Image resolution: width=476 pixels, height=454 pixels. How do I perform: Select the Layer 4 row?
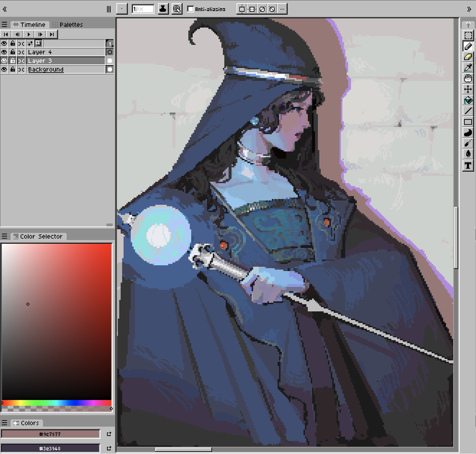pos(65,52)
